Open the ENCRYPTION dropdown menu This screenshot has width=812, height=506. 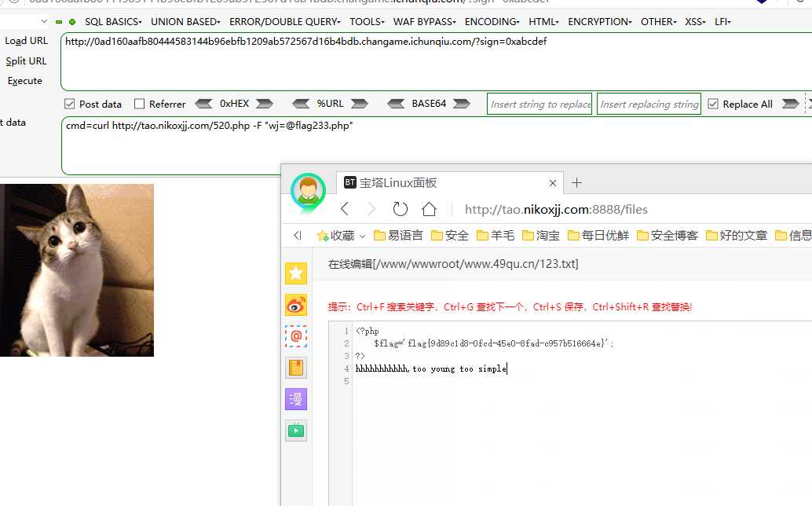[600, 22]
